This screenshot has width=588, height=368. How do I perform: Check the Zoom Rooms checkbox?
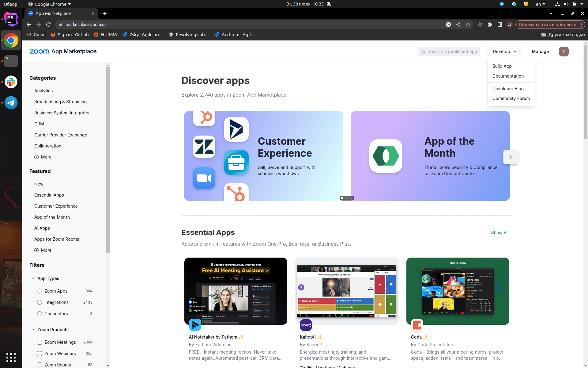(40, 365)
